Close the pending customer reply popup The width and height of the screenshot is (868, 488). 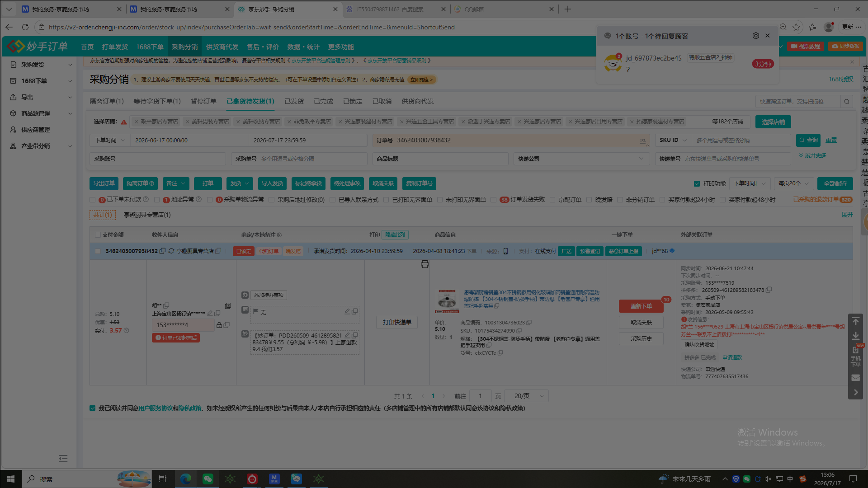[767, 36]
